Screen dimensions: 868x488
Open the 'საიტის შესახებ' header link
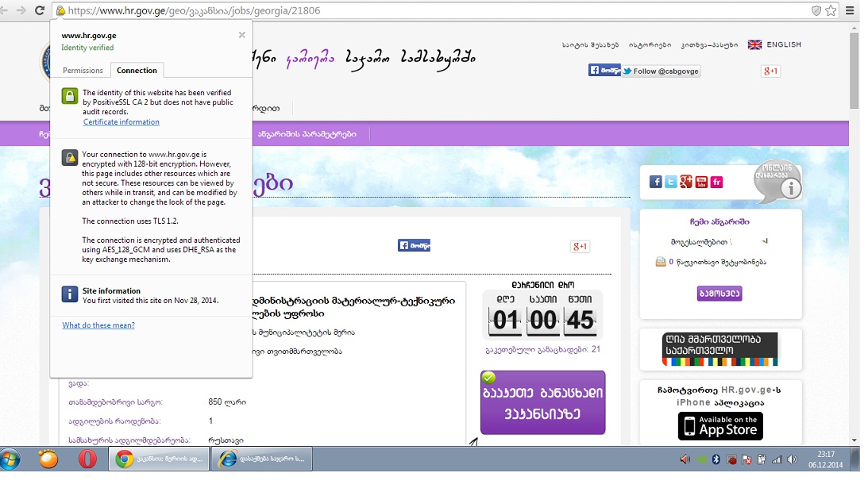pos(590,44)
